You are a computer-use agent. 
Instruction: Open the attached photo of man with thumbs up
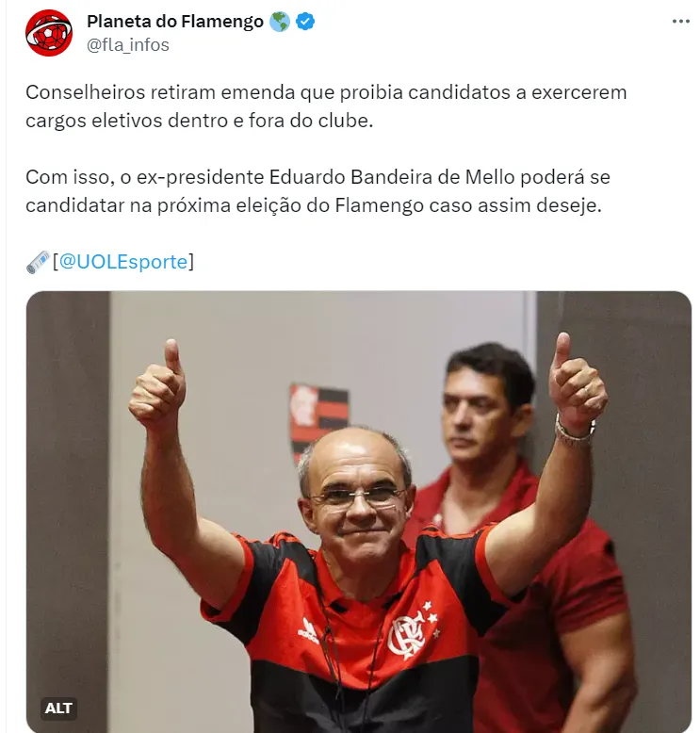359,512
